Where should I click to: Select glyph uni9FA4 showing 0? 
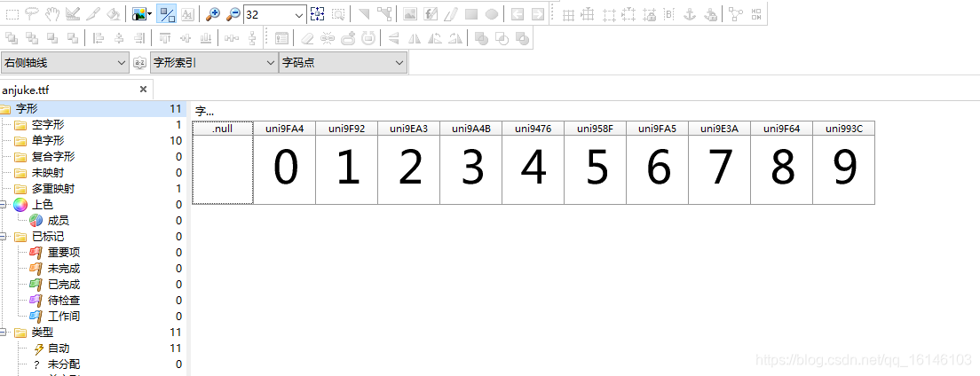(x=284, y=163)
